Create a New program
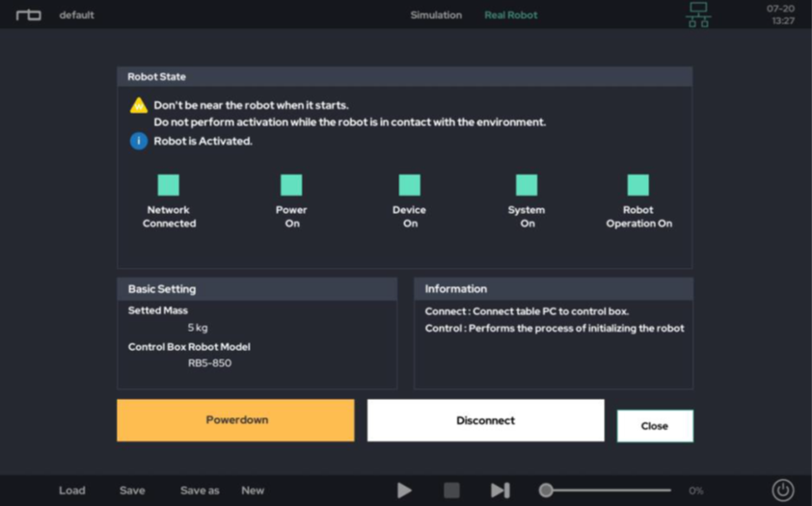 tap(253, 490)
